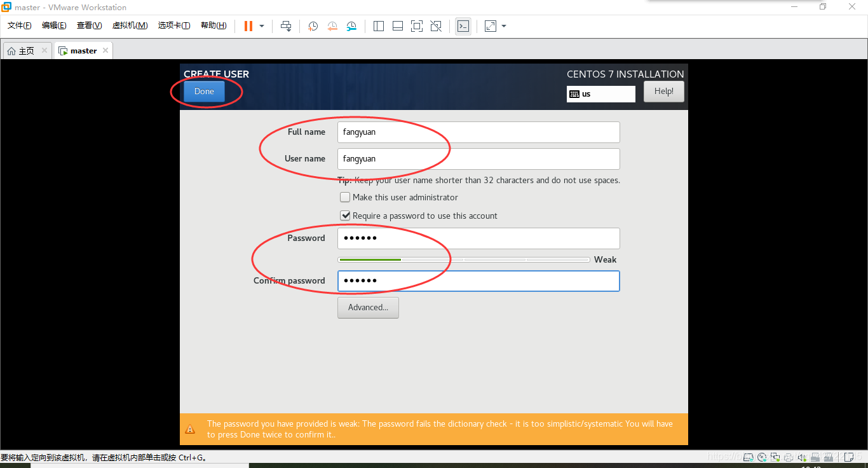
Task: Click the CENTOS 7 INSTALLATION heading
Action: pyautogui.click(x=625, y=74)
